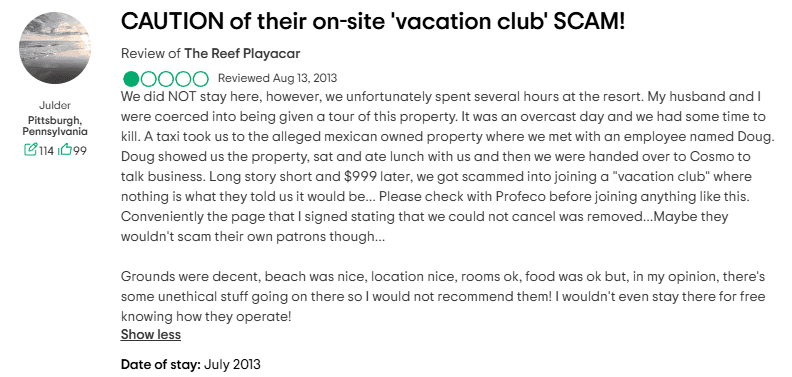This screenshot has height=377, width=792.
Task: Click the first paragraph starting 'We did NOT stay here'
Action: click(x=448, y=167)
